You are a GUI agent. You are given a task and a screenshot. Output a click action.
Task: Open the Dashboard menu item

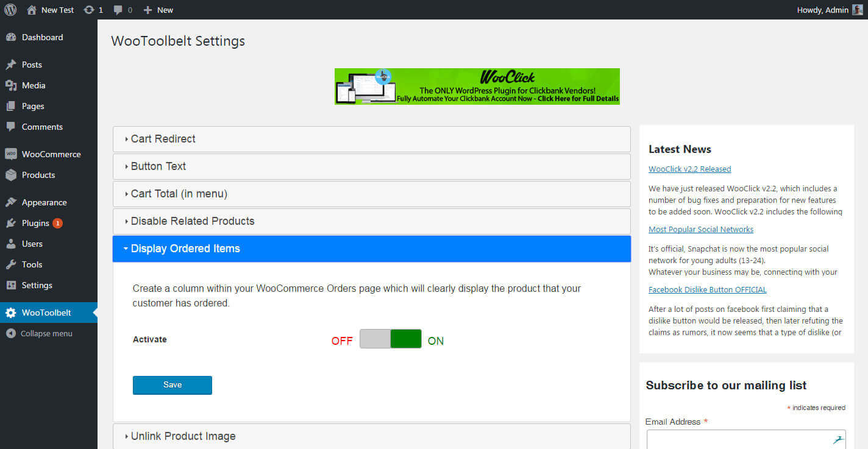tap(49, 37)
